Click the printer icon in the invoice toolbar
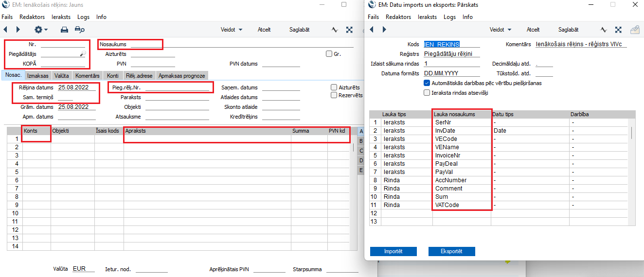Viewport: 644px width, 277px height. (x=64, y=30)
